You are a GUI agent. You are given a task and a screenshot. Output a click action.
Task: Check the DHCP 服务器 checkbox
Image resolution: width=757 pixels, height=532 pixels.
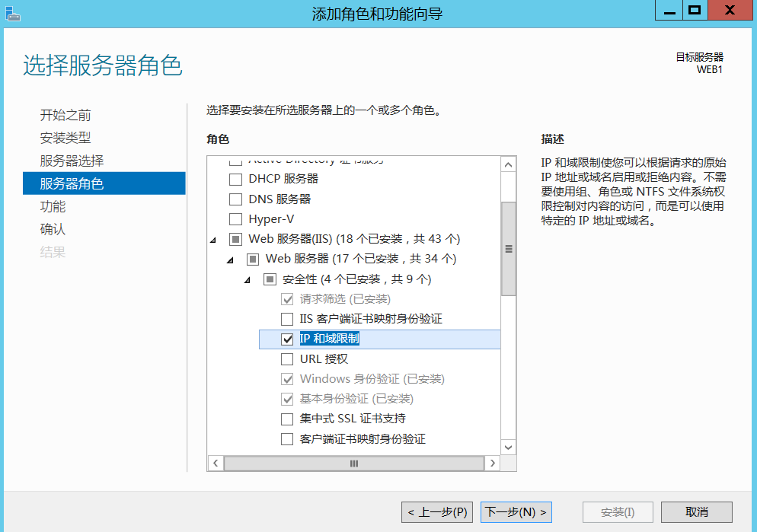[x=235, y=180]
